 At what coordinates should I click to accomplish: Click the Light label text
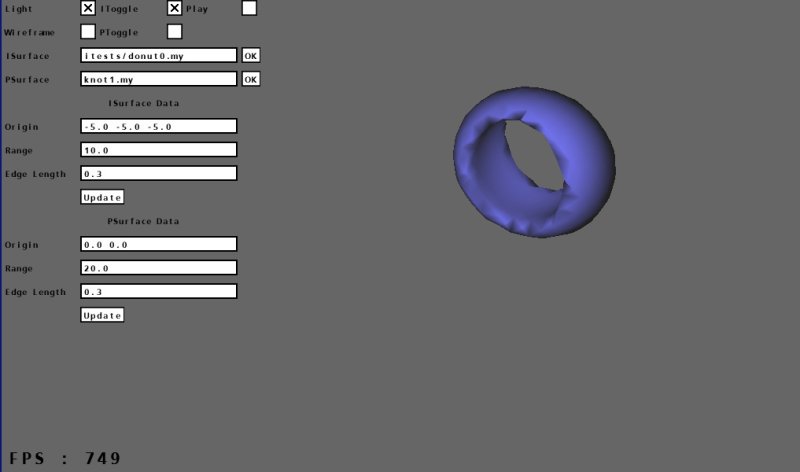(x=18, y=9)
